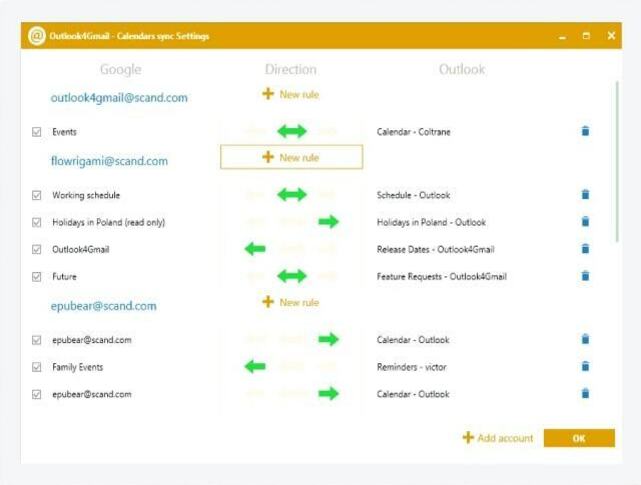Toggle the Working schedule checkbox

coord(36,195)
